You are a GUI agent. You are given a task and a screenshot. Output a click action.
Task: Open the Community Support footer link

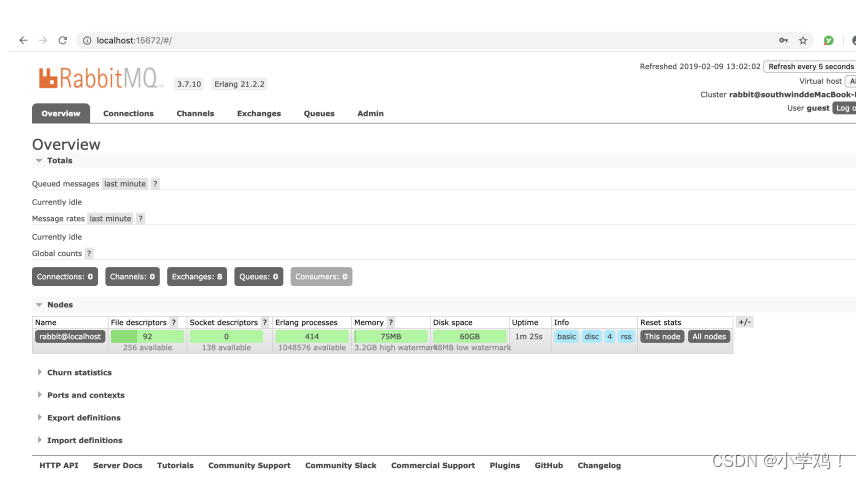[x=249, y=465]
